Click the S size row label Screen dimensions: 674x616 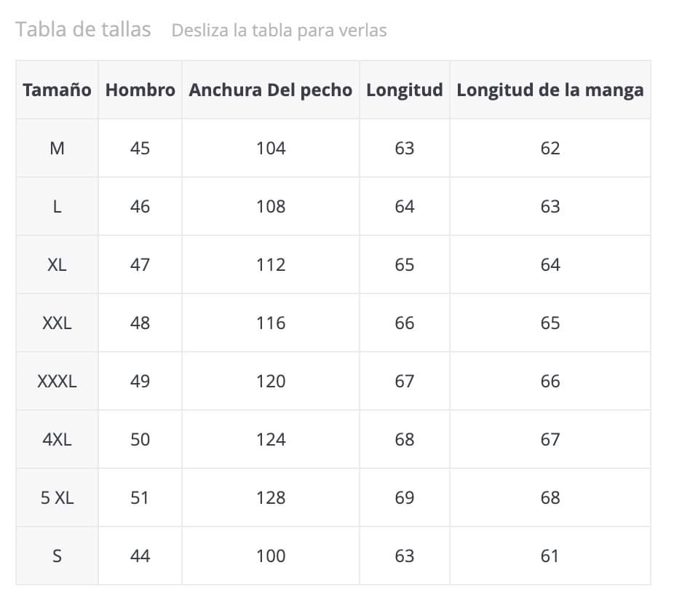coord(57,556)
